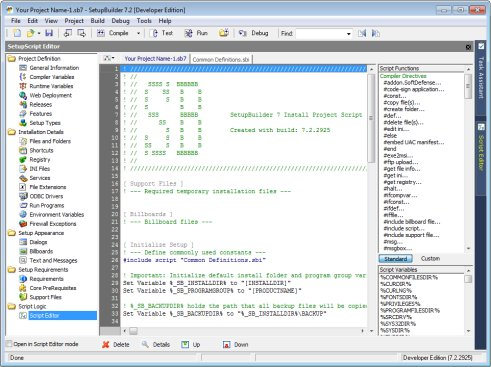Viewport: 491px width, 367px height.
Task: Select Runtime Variables tree item
Action: (51, 86)
